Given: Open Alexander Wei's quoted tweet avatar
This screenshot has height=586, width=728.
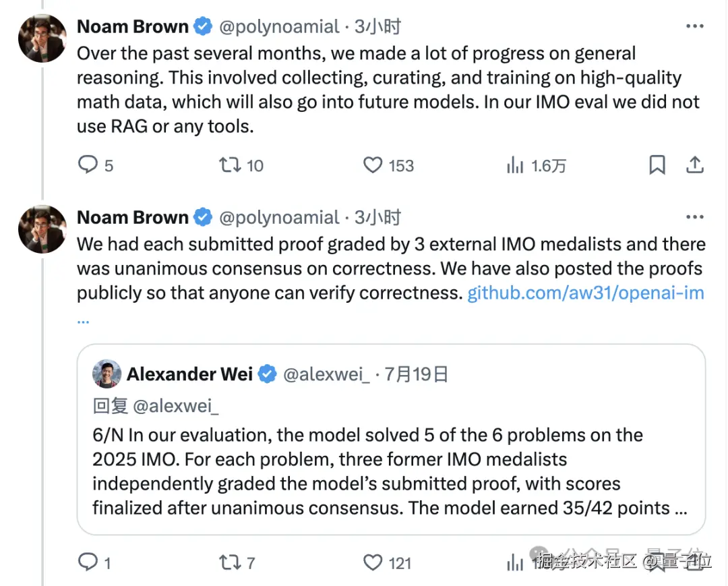Looking at the screenshot, I should click(107, 374).
